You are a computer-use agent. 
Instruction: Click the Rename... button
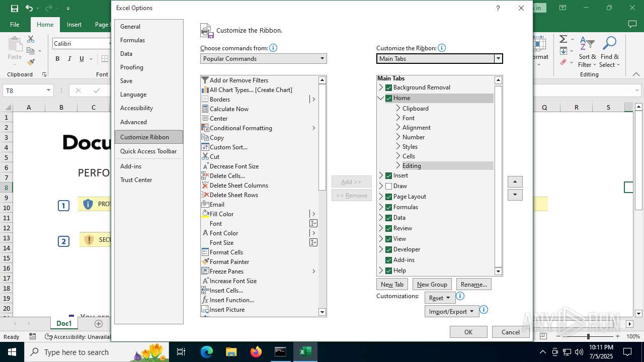click(x=473, y=284)
